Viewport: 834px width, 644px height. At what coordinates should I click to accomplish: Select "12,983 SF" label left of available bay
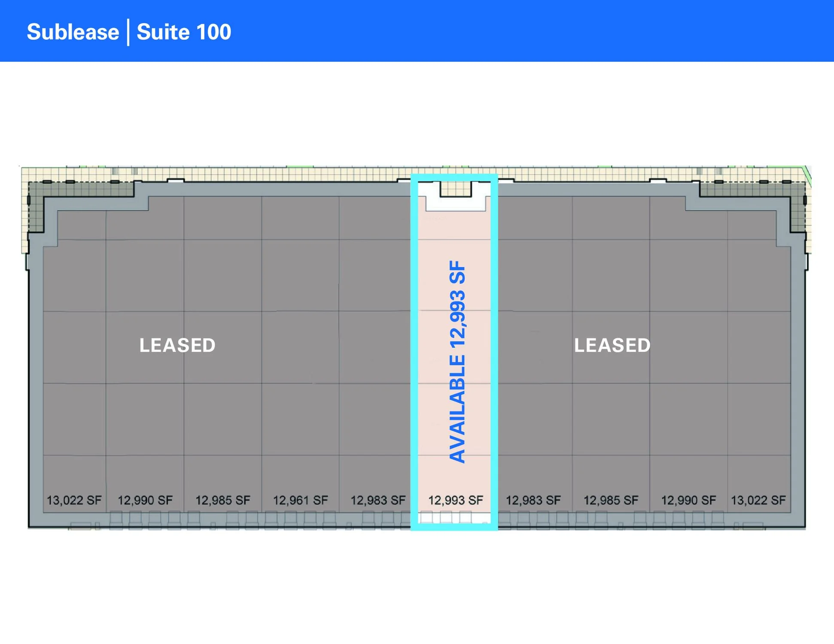(x=378, y=500)
